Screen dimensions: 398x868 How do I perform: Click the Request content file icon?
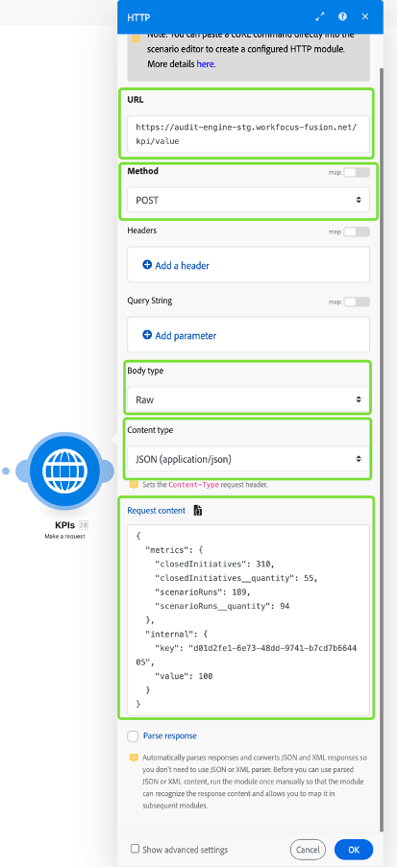click(x=198, y=511)
